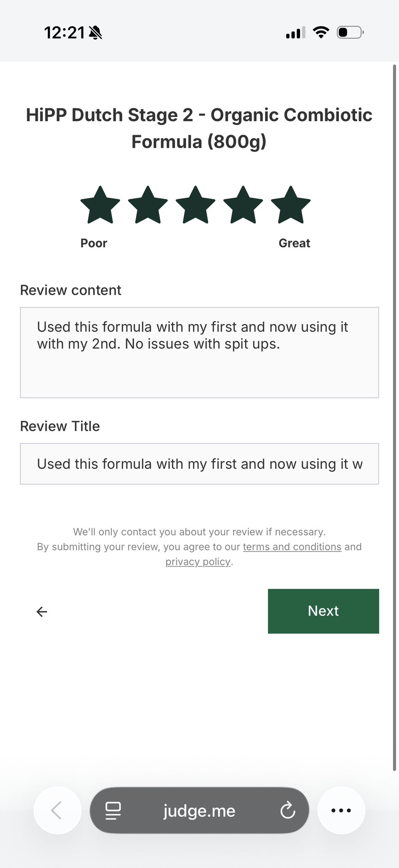Open the terms and conditions link
This screenshot has width=399, height=868.
[292, 547]
